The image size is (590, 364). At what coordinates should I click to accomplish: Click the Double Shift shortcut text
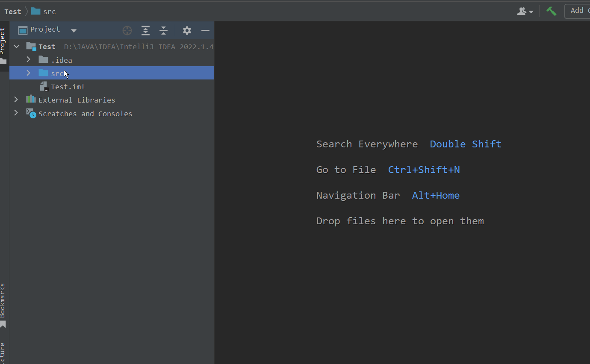pyautogui.click(x=466, y=144)
